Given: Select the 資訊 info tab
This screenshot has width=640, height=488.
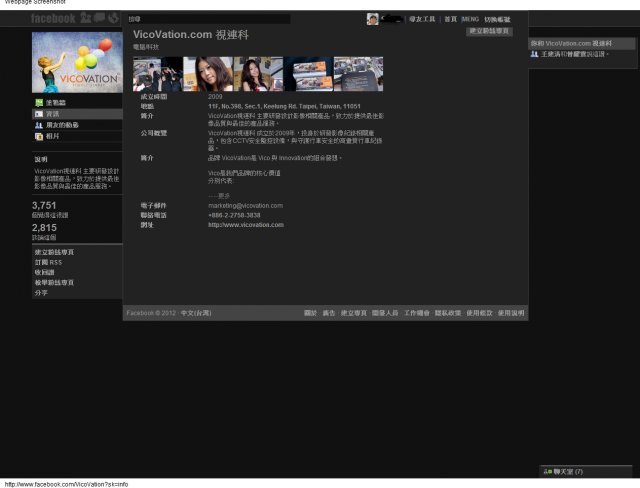Looking at the screenshot, I should pyautogui.click(x=77, y=114).
